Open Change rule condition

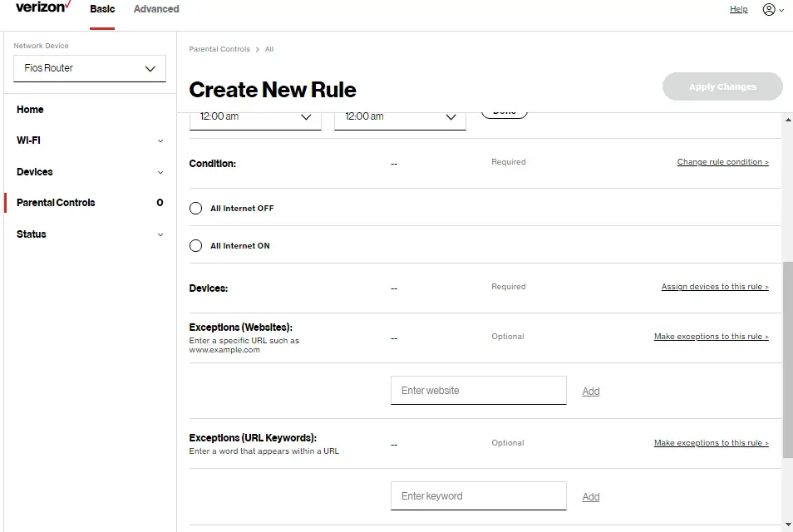(x=722, y=161)
